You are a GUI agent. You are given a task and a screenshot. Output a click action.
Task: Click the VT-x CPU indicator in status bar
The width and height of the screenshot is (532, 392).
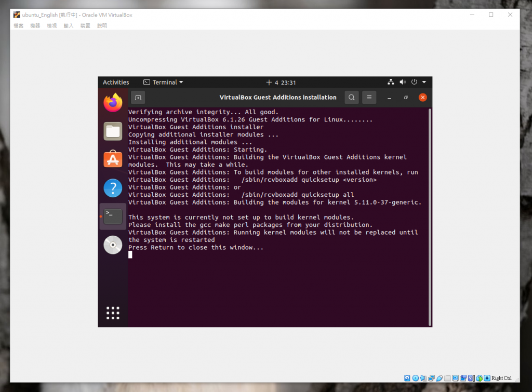tap(471, 378)
